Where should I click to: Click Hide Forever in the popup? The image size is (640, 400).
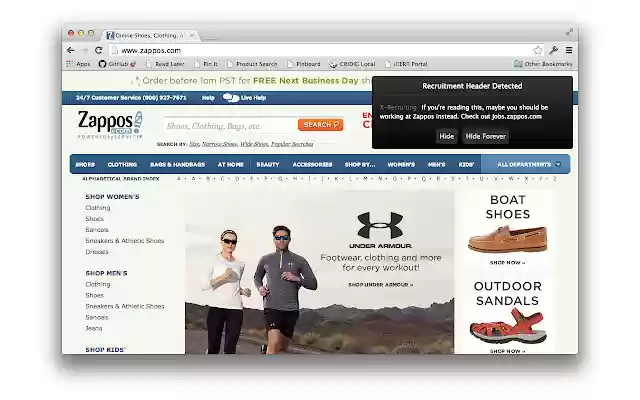click(x=486, y=136)
